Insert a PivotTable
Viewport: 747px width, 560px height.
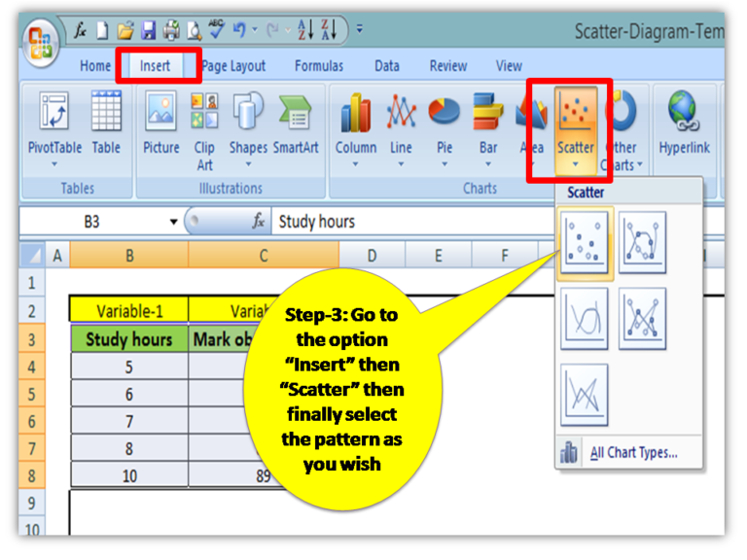[54, 129]
